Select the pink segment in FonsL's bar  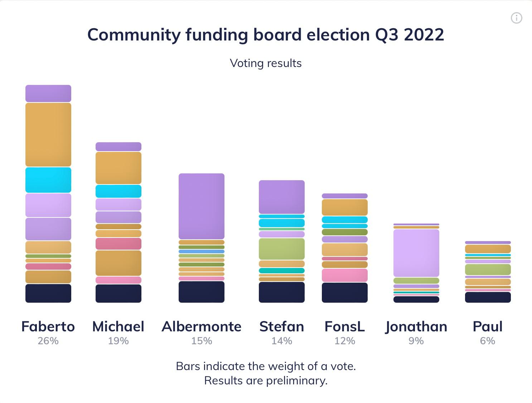coord(345,275)
